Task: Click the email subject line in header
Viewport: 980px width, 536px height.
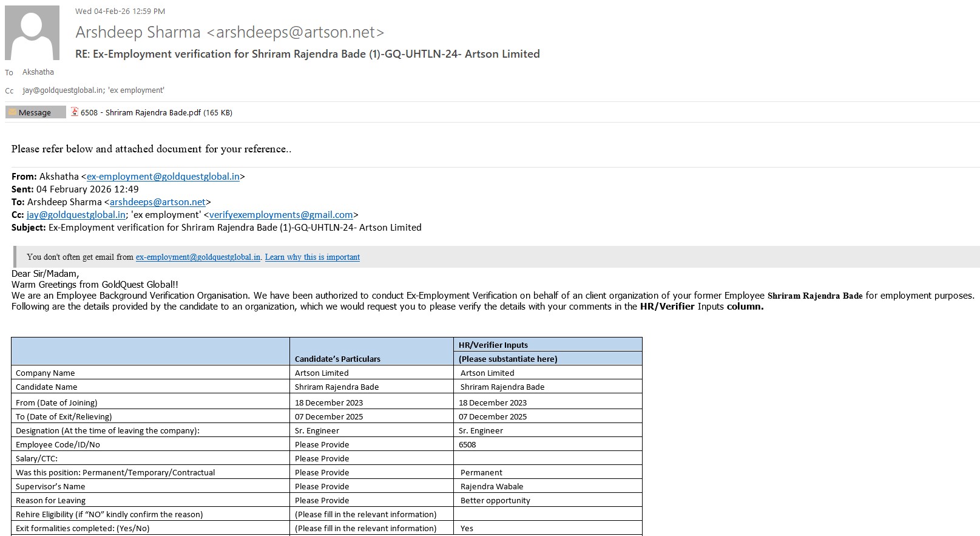Action: click(307, 54)
